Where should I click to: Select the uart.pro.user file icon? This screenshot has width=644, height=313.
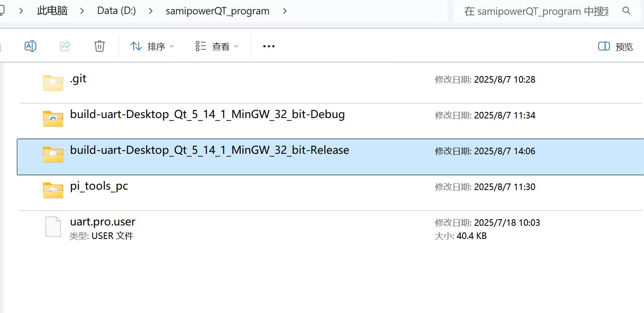coord(53,227)
